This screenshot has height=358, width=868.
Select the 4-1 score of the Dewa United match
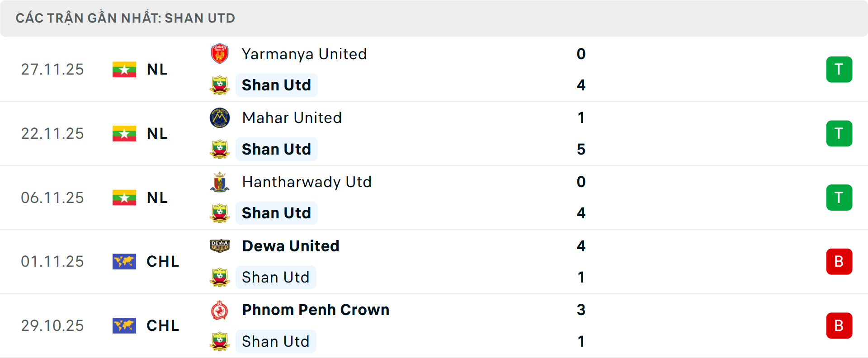tap(582, 261)
